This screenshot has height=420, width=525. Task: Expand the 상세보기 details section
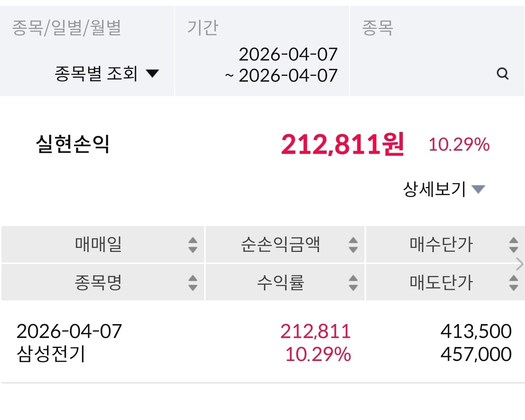tap(443, 189)
